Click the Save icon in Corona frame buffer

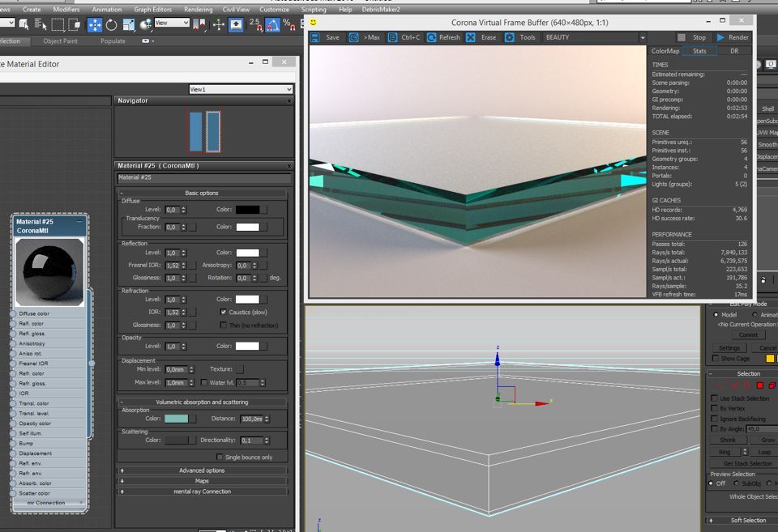tap(314, 38)
